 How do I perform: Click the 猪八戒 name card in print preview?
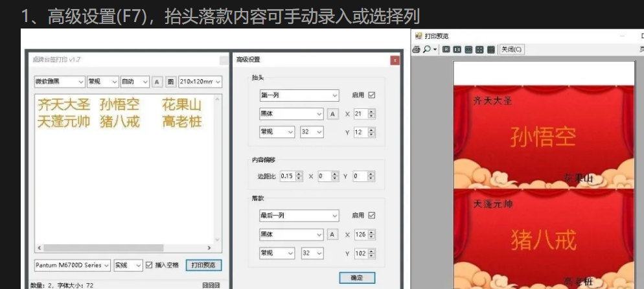point(544,239)
